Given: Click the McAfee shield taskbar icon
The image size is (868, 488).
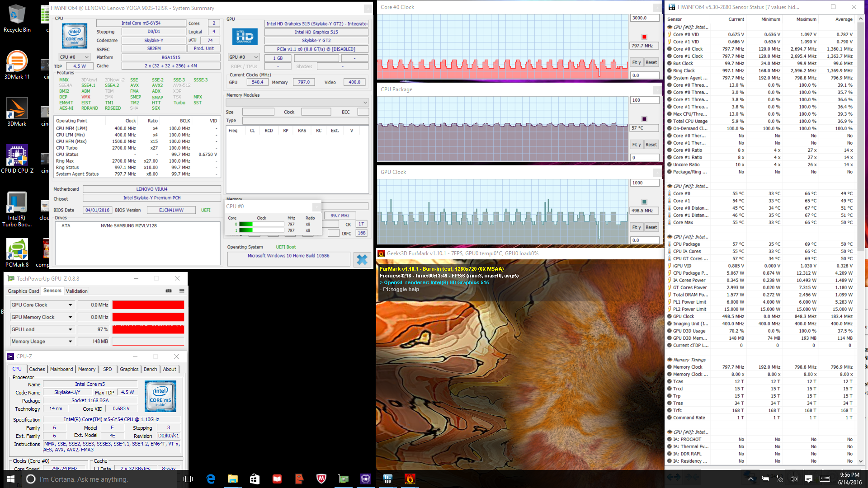Looking at the screenshot, I should click(321, 479).
